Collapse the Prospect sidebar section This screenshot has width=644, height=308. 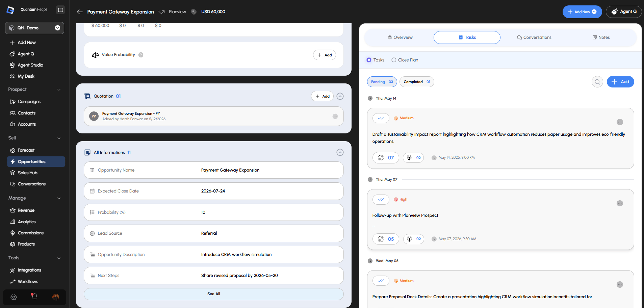point(59,89)
